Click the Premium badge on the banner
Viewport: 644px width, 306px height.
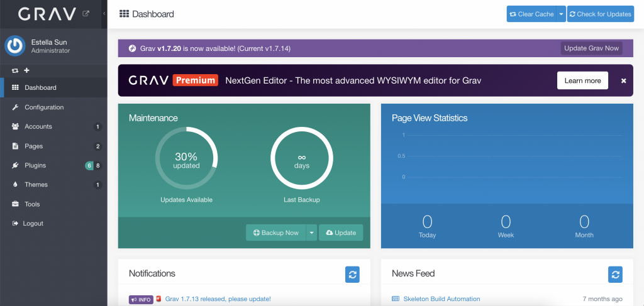coord(195,80)
